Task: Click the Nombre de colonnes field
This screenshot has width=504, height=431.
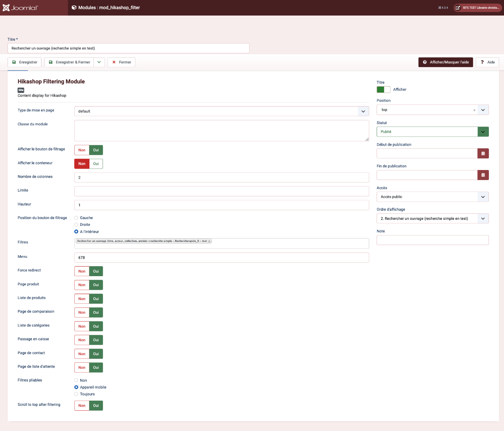Action: point(222,178)
